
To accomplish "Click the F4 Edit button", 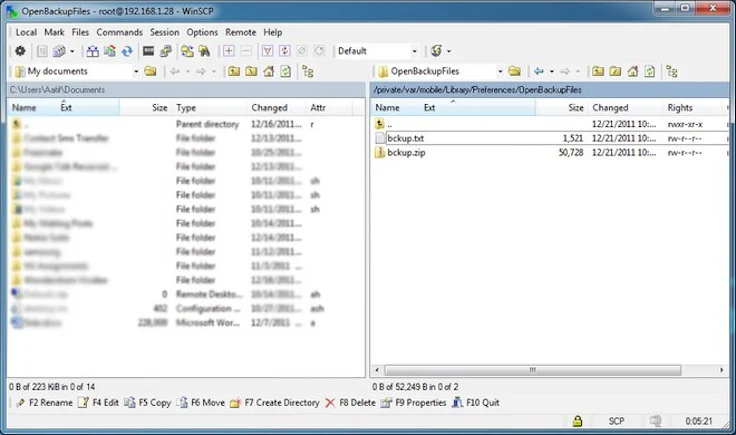I will coord(99,403).
